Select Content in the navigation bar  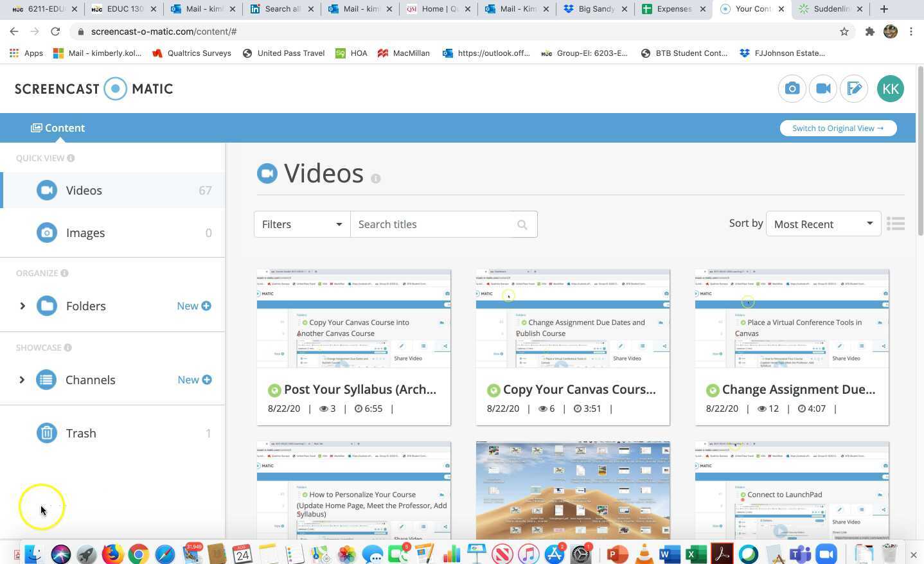58,128
